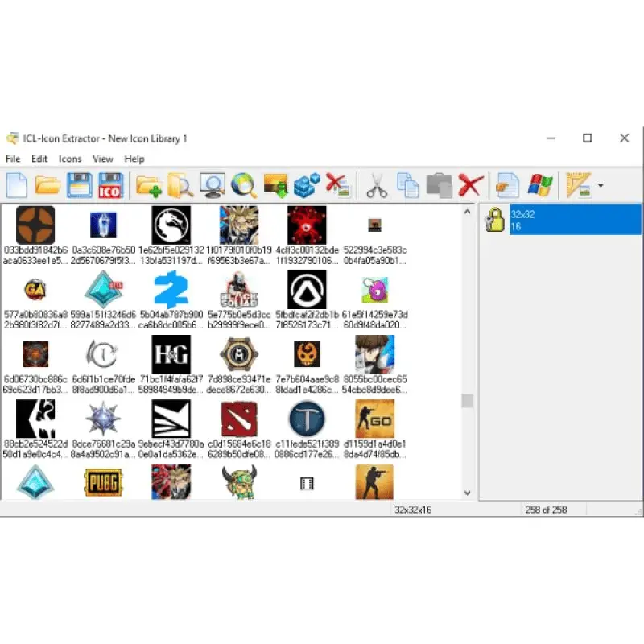
Task: Select the 32x32 16 format entry
Action: pyautogui.click(x=575, y=220)
